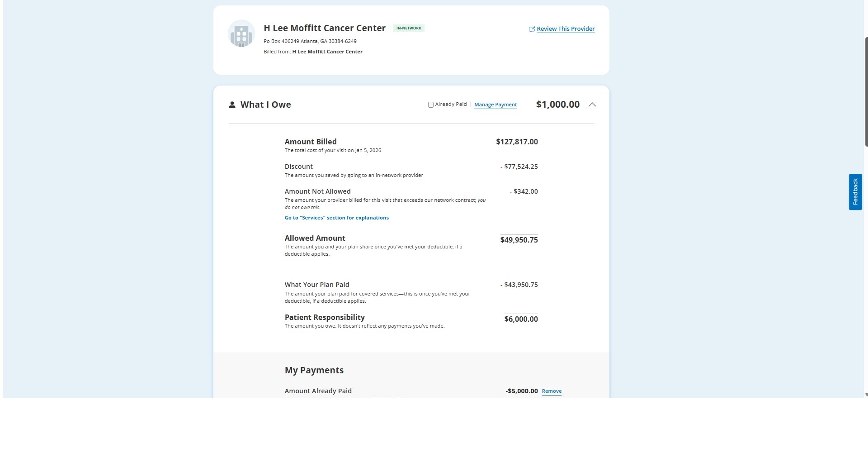Open Review This Provider link
The width and height of the screenshot is (868, 467).
tap(566, 29)
